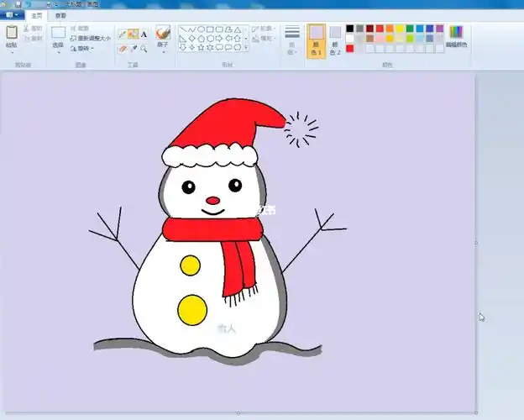Screen dimensions: 524x420
Task: Select the Eraser tool
Action: point(123,48)
